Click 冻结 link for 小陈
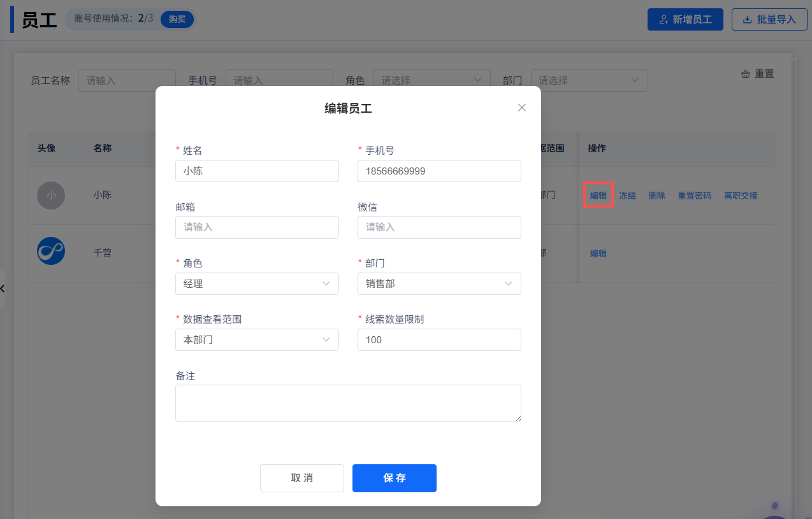Viewport: 812px width, 519px height. (627, 196)
